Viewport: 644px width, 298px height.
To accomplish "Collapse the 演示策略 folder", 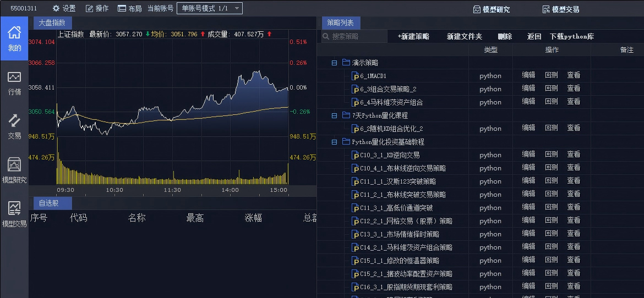I will tap(334, 63).
